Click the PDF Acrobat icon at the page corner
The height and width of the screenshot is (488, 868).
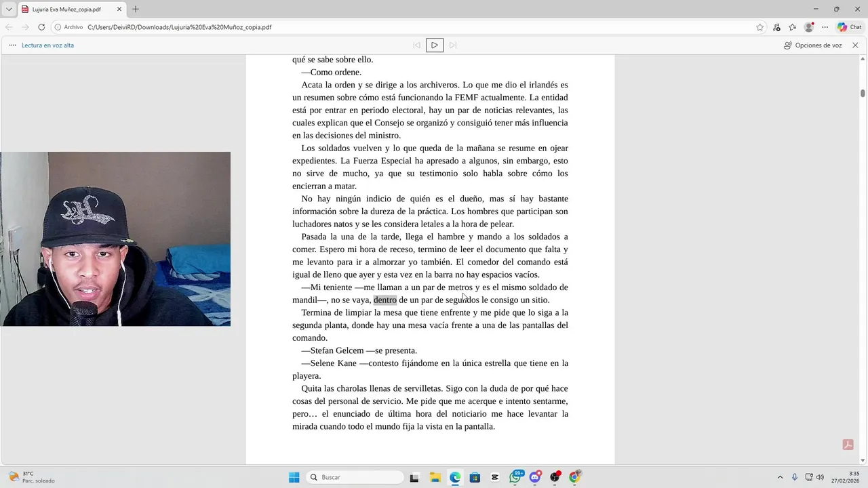[848, 445]
